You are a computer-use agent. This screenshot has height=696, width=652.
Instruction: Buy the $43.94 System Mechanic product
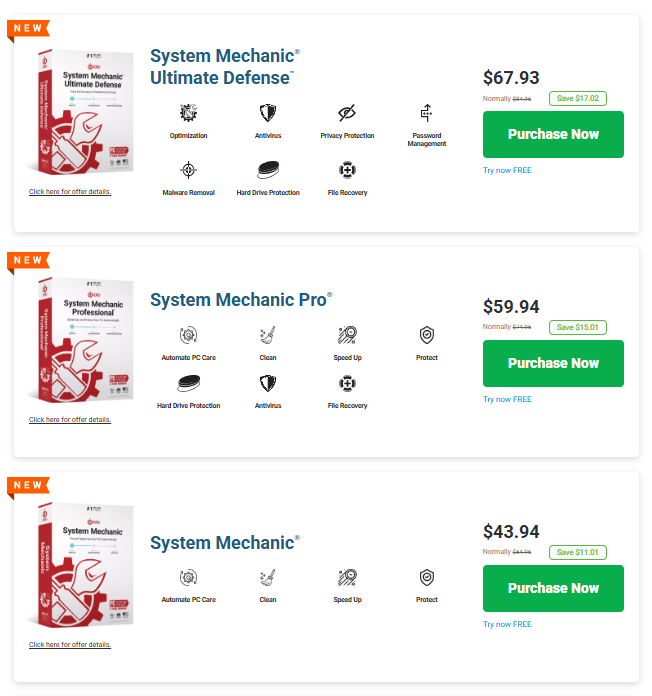553,588
